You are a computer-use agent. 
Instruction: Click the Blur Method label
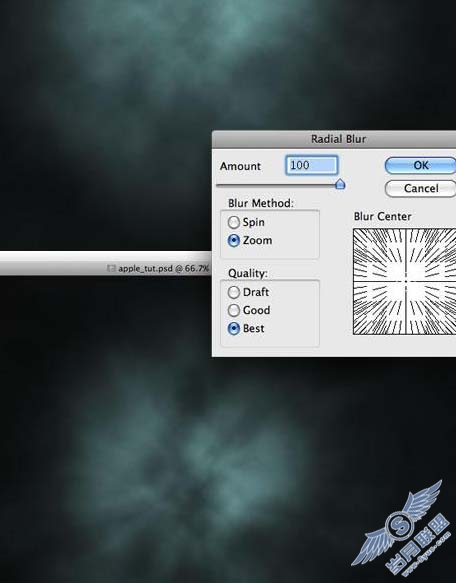pyautogui.click(x=261, y=203)
